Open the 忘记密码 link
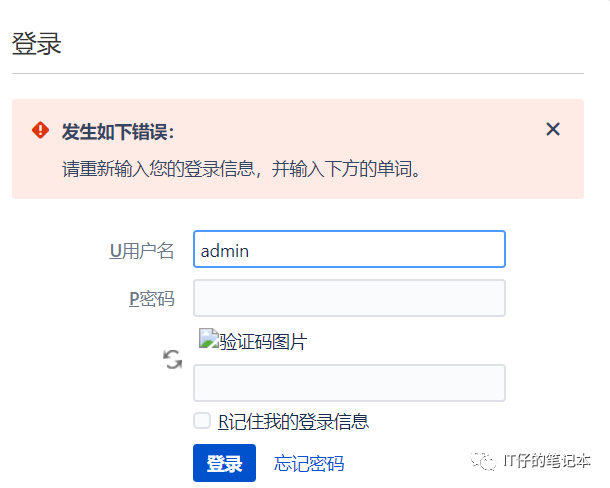The width and height of the screenshot is (610, 488). click(309, 464)
